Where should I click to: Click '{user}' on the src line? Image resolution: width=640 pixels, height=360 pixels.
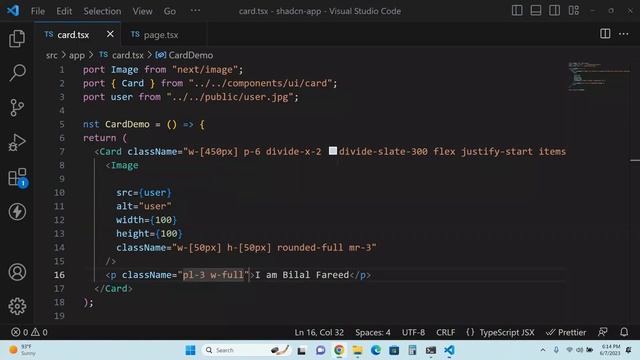(x=155, y=192)
